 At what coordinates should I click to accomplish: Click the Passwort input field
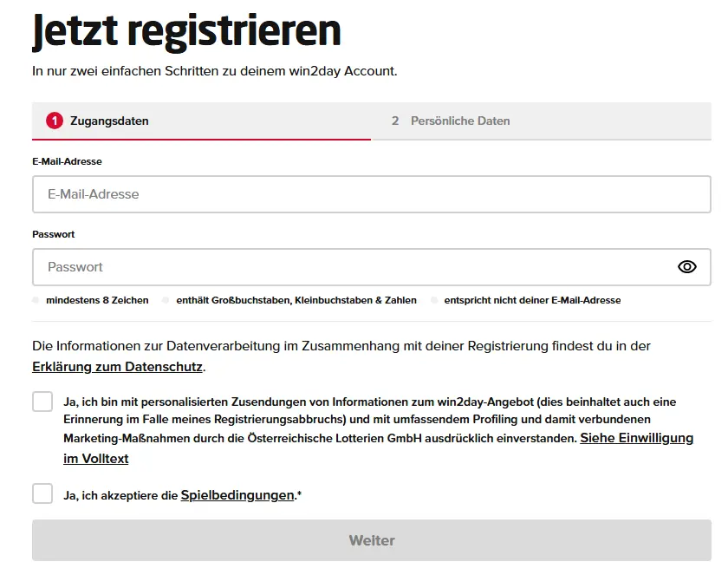tap(347, 266)
